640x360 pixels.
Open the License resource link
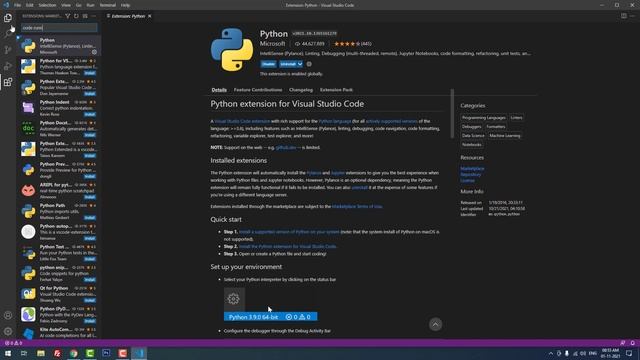467,180
